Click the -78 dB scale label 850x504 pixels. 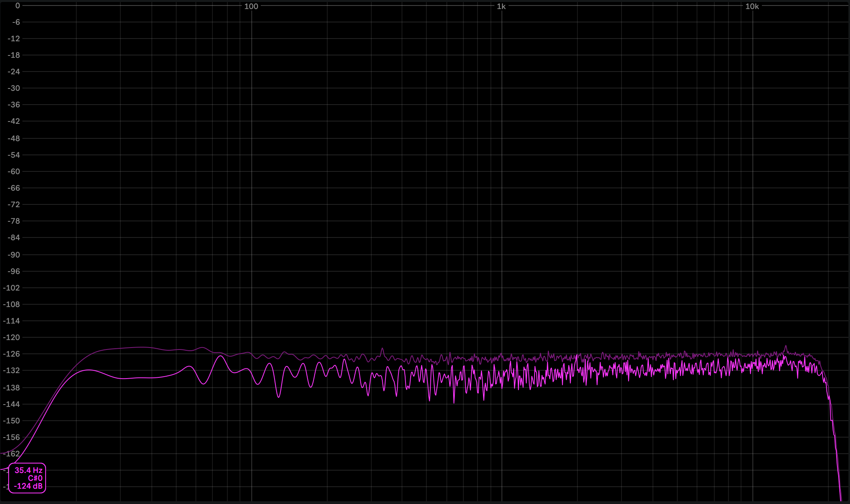click(13, 221)
